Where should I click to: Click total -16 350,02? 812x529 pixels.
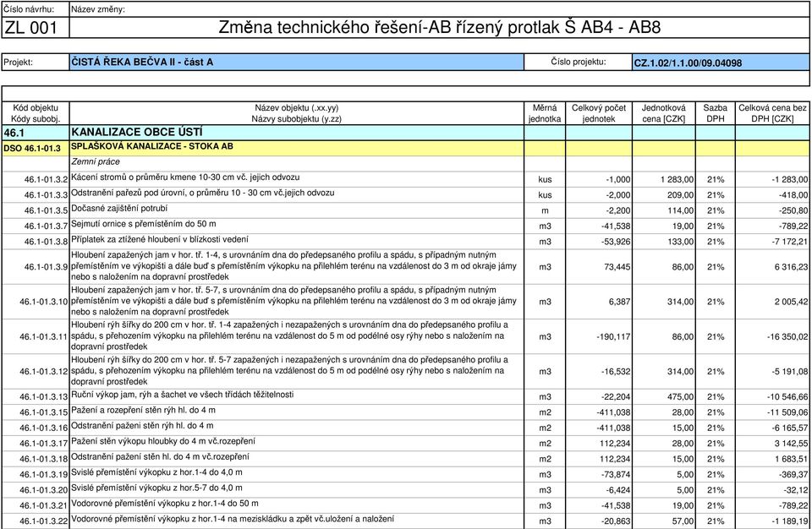click(x=787, y=337)
